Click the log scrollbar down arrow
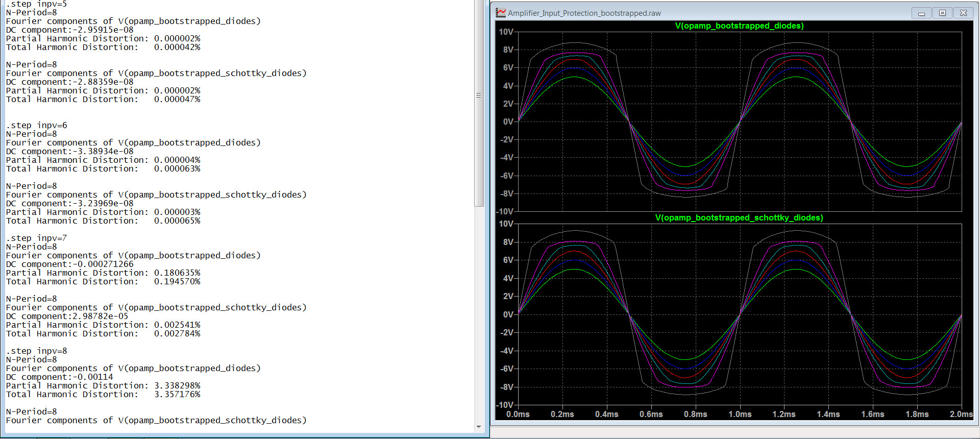Screen dimensions: 980x439 click(x=479, y=427)
